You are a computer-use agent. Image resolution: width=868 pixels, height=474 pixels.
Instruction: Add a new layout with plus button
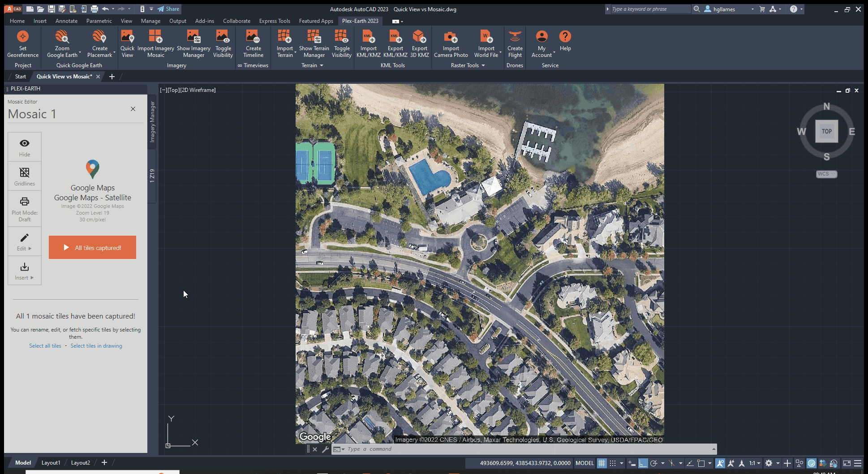pyautogui.click(x=104, y=463)
